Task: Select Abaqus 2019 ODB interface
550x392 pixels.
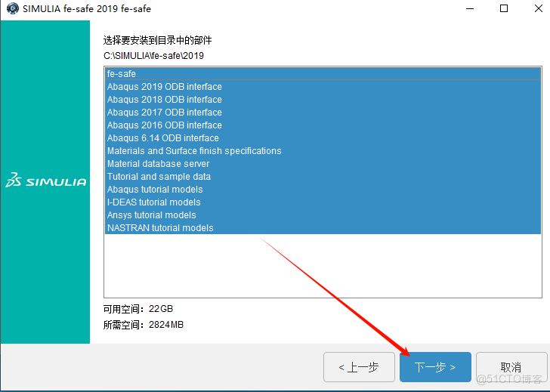Action: pos(323,87)
